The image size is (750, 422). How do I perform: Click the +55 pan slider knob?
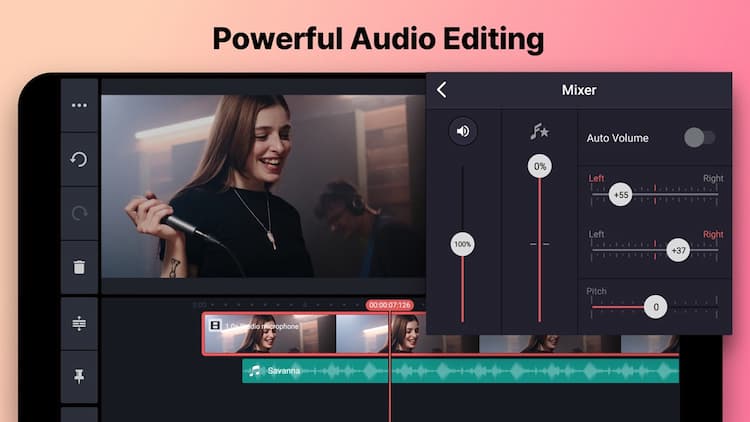pyautogui.click(x=621, y=195)
